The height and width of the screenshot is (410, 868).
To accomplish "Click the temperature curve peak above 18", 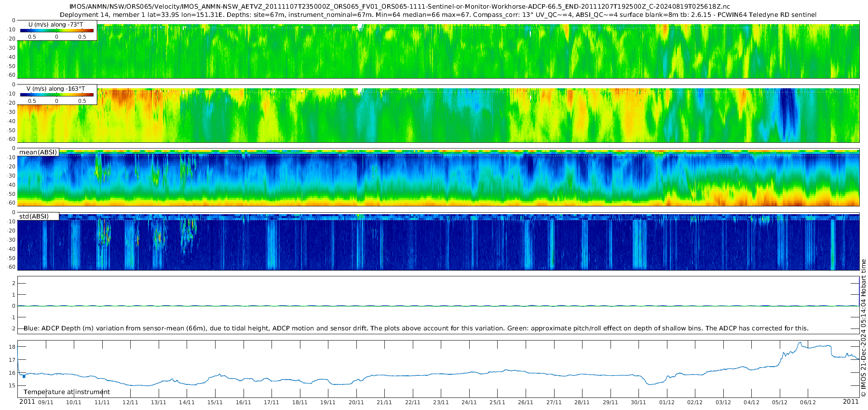I will [800, 343].
